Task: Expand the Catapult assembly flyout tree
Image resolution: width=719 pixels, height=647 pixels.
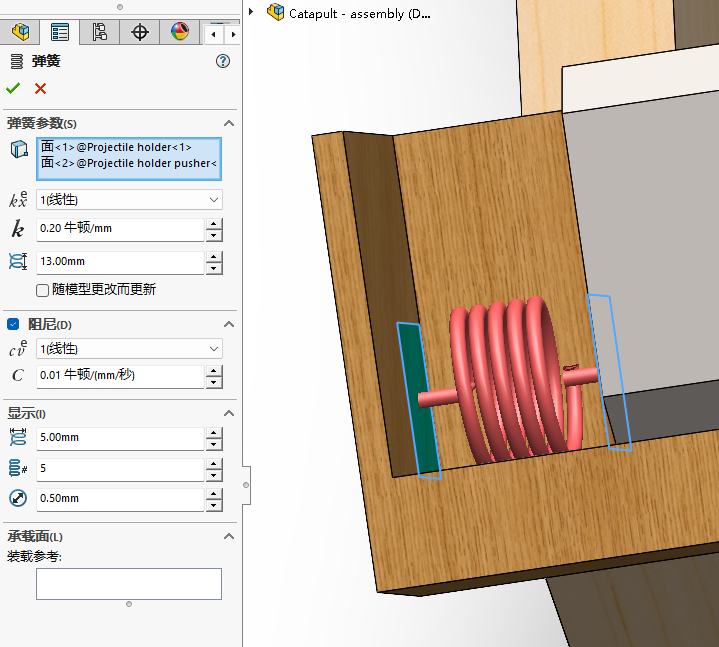Action: coord(252,13)
